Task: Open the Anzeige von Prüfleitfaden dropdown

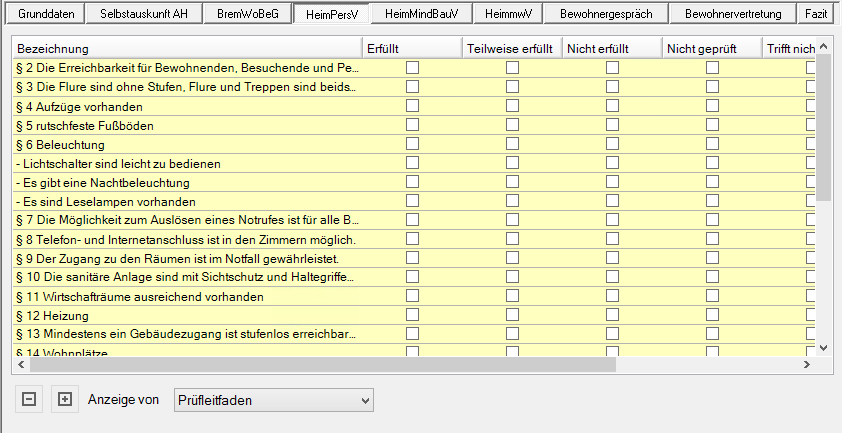Action: coord(273,400)
